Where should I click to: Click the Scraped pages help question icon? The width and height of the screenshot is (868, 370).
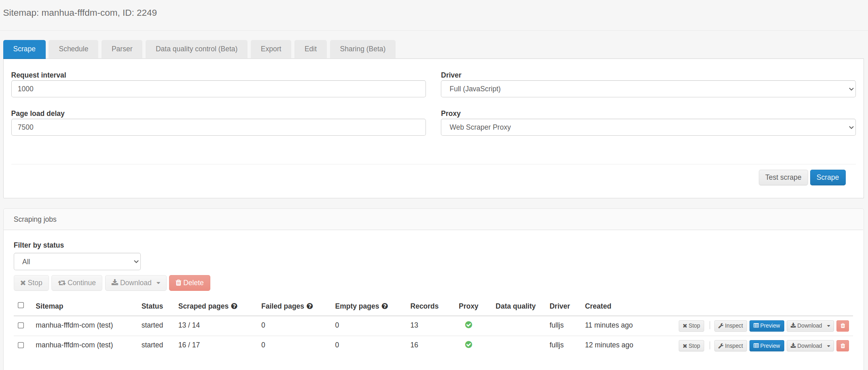coord(234,306)
